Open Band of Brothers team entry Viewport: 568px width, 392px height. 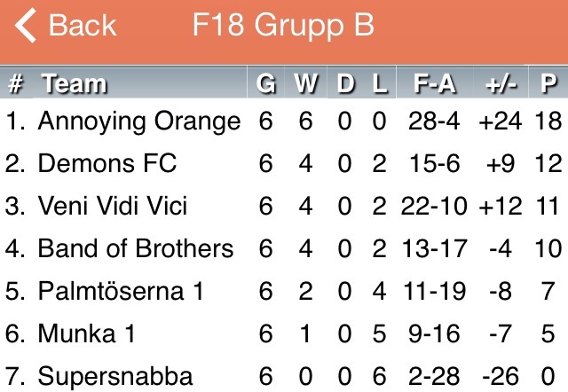point(284,248)
